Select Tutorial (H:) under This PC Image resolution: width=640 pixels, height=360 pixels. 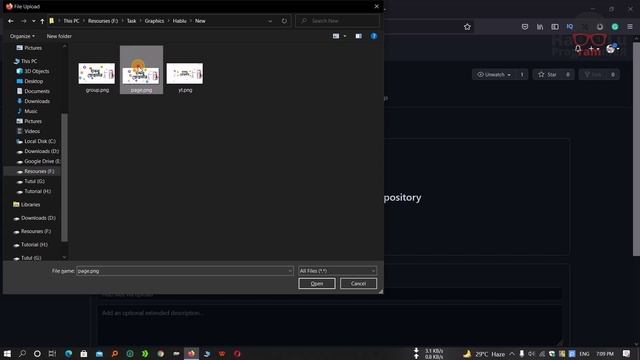[38, 191]
